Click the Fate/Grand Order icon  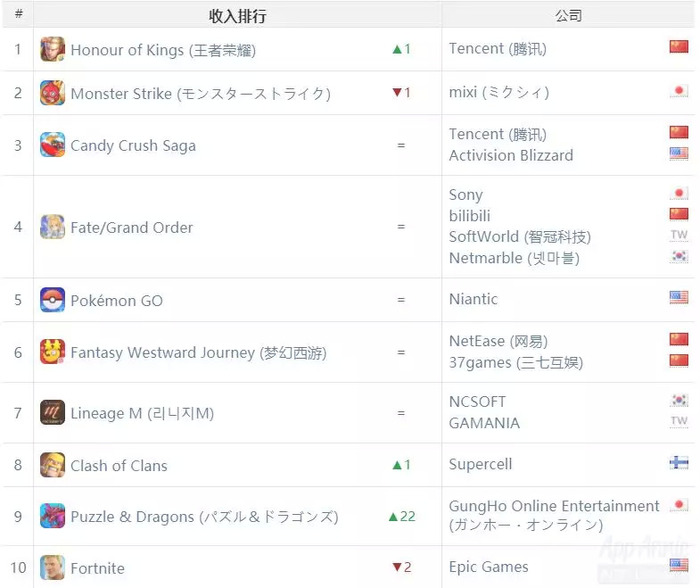(x=52, y=227)
